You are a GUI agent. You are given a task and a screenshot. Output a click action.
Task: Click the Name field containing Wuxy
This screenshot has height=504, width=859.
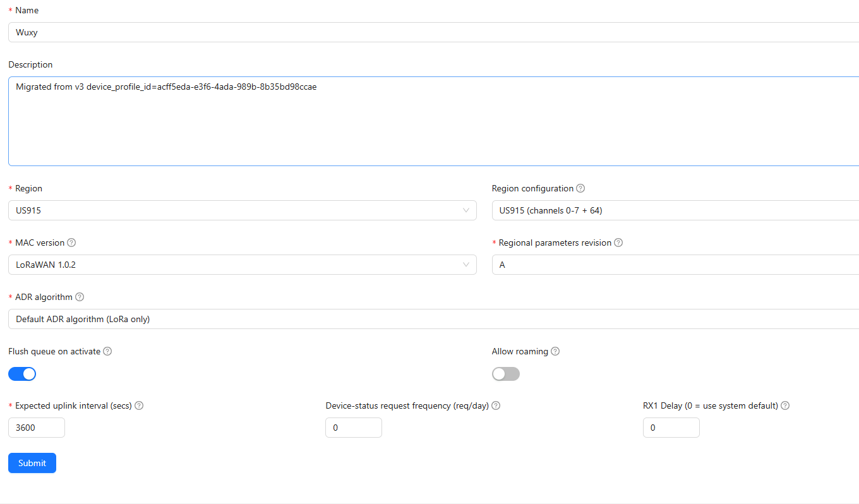click(429, 32)
